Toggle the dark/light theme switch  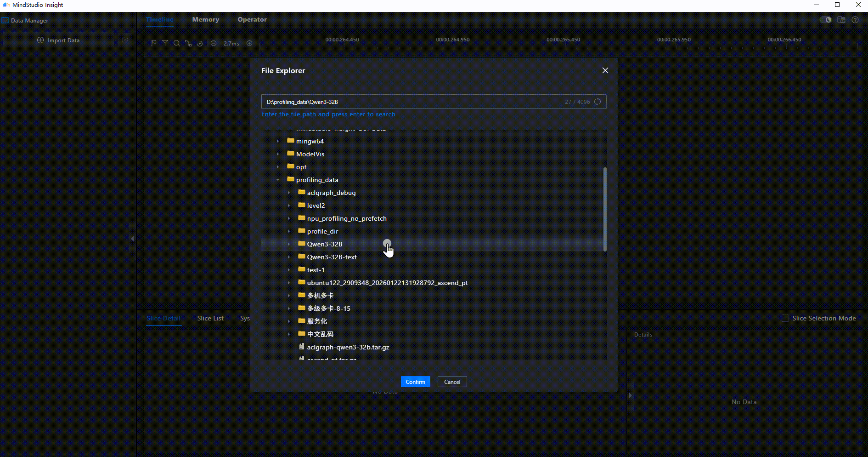point(825,20)
